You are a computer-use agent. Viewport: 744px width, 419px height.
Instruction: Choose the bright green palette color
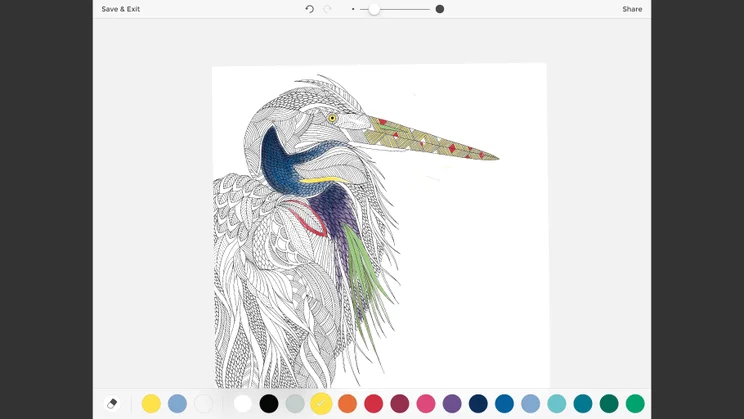(635, 404)
